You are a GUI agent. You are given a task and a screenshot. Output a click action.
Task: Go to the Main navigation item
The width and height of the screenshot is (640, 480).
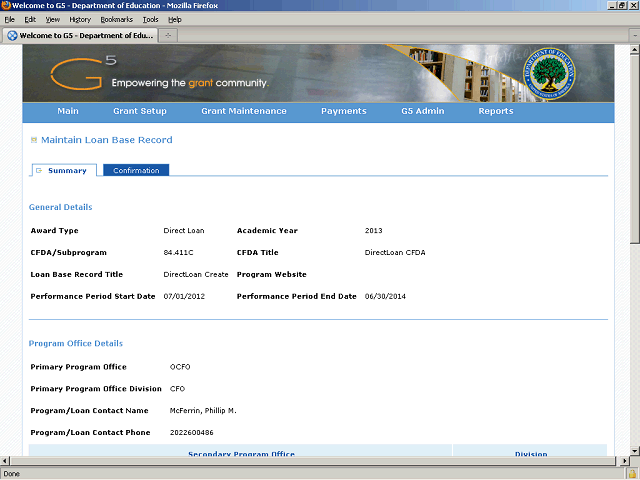[x=68, y=111]
